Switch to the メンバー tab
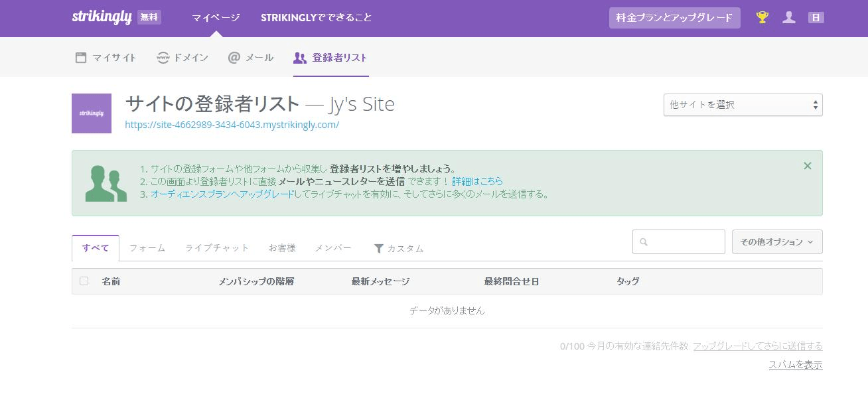This screenshot has width=868, height=402. coord(332,248)
